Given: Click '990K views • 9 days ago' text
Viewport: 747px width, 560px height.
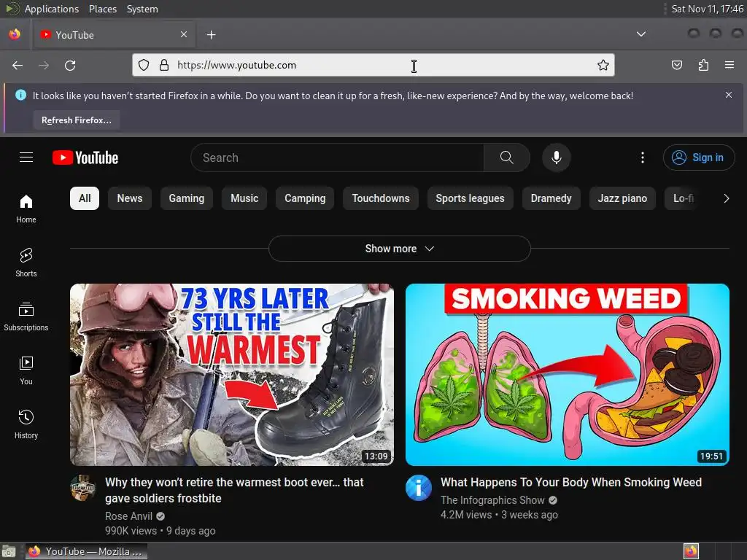Looking at the screenshot, I should pos(160,531).
